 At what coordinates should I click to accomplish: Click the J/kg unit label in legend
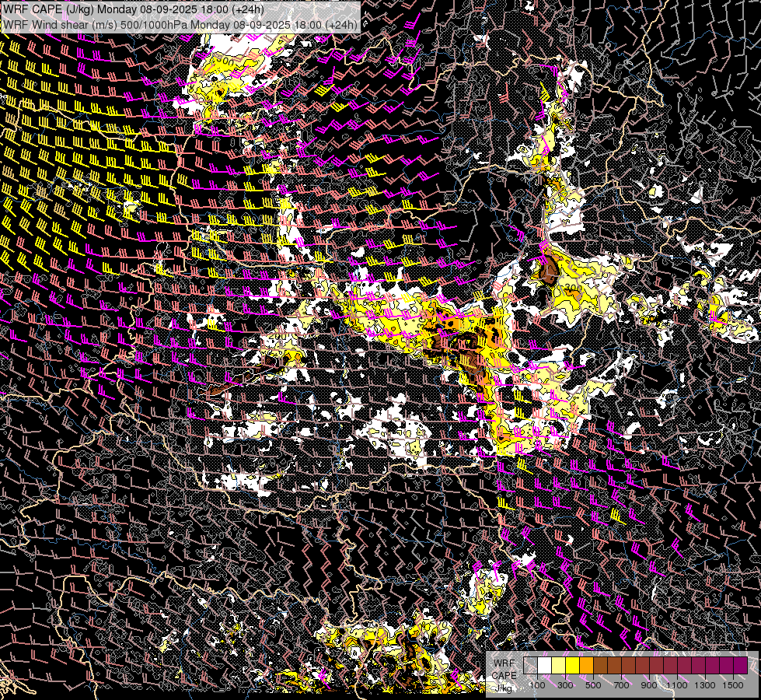[503, 688]
